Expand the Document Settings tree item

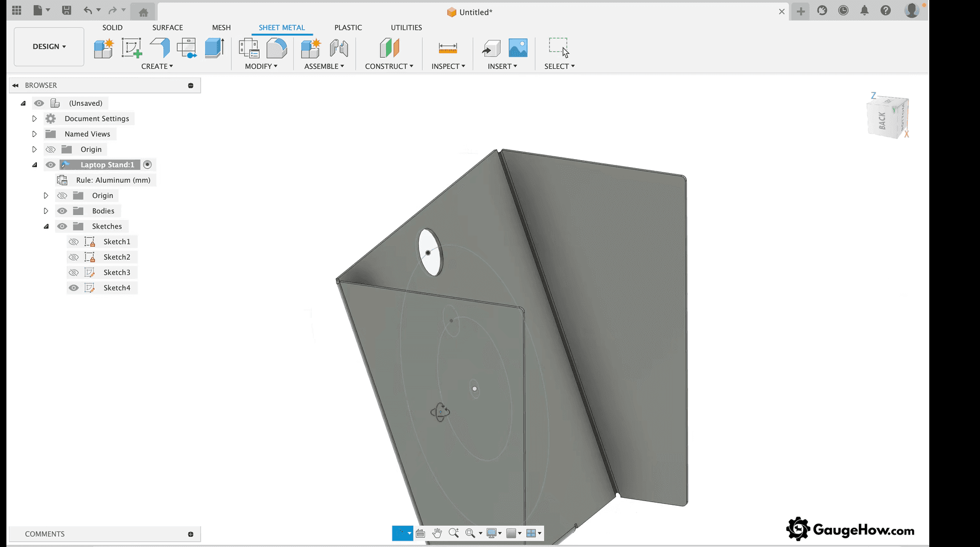(34, 118)
